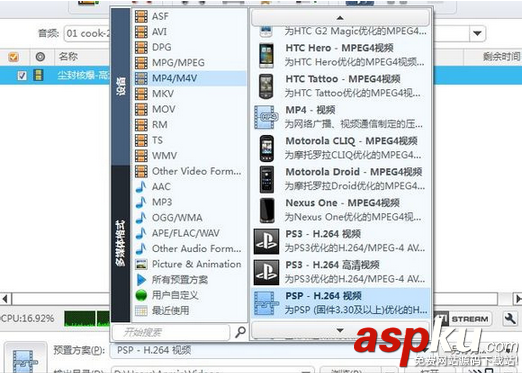Click the RM film icon
524x373 pixels.
(x=141, y=125)
